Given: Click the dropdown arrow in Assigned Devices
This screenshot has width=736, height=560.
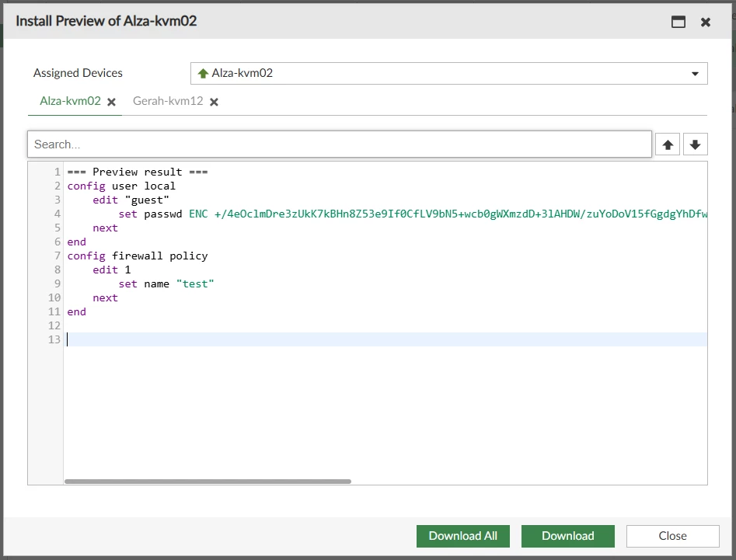Looking at the screenshot, I should pos(695,74).
